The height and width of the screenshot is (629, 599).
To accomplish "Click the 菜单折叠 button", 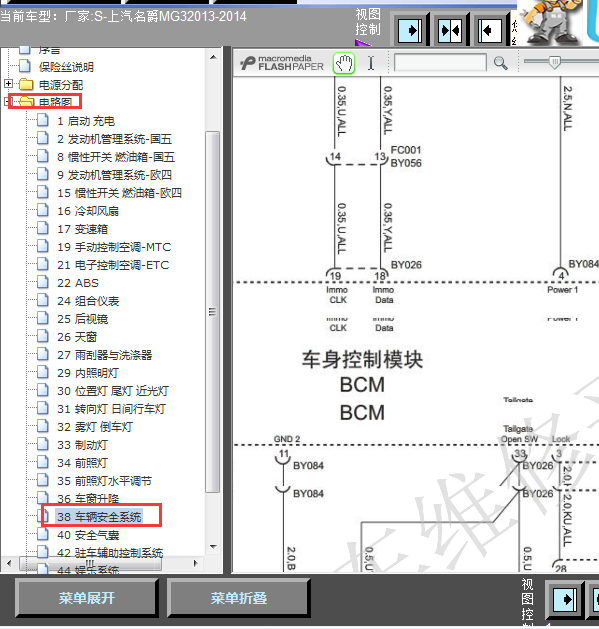I will coord(239,598).
